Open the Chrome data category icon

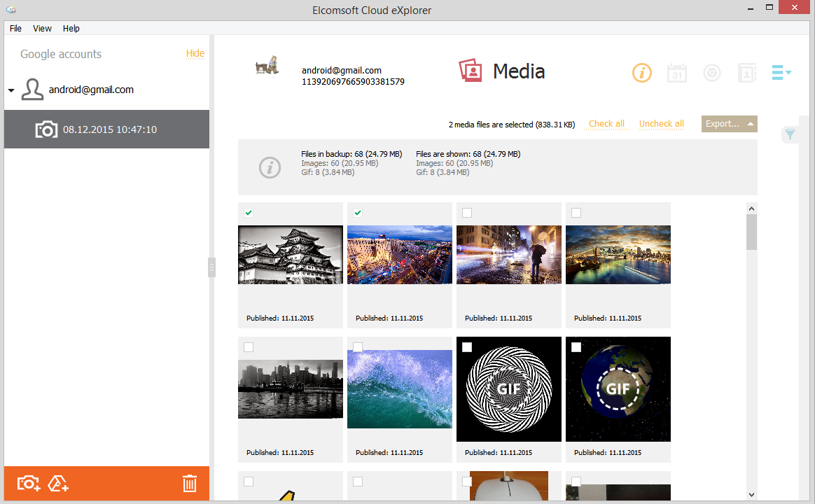[x=712, y=73]
